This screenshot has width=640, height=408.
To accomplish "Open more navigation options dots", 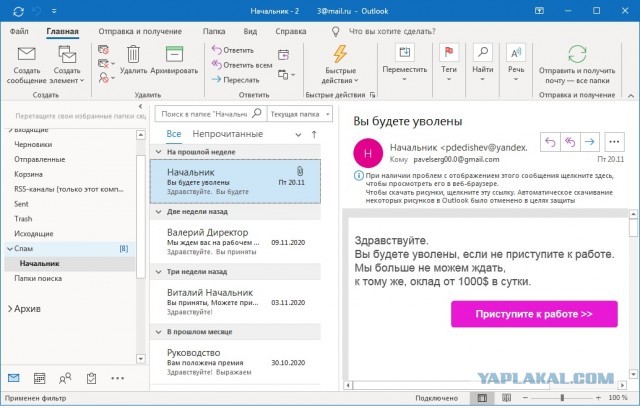I will pos(118,378).
